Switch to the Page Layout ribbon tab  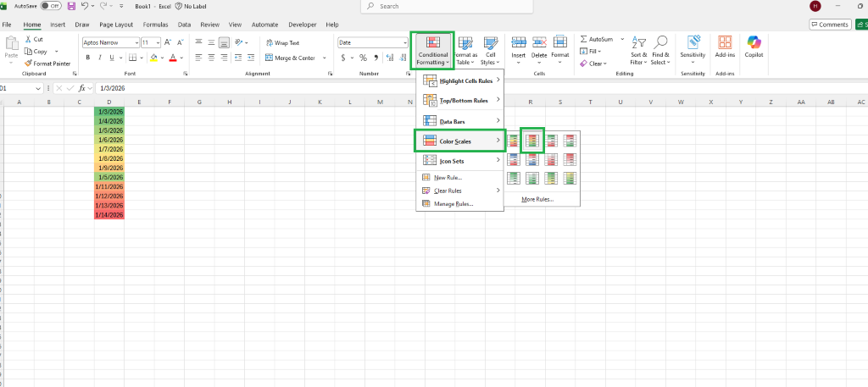[x=116, y=25]
